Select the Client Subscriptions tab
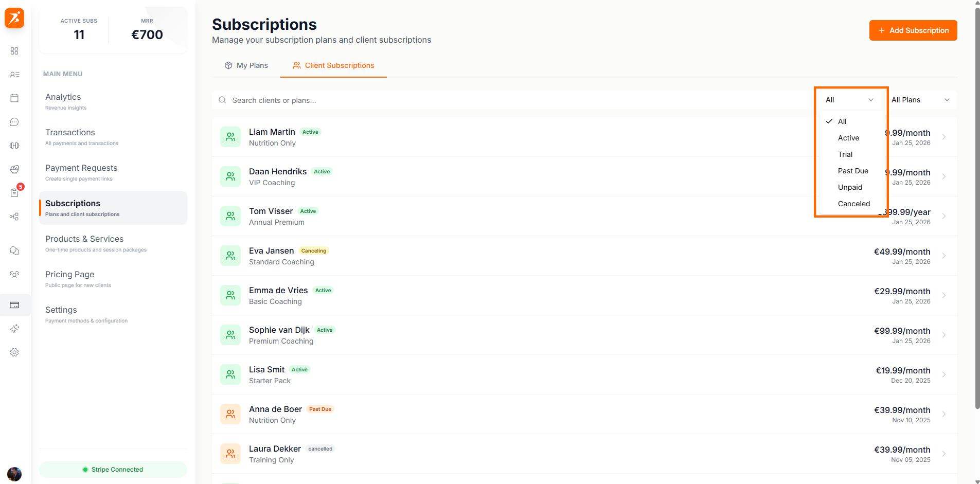 pos(333,65)
